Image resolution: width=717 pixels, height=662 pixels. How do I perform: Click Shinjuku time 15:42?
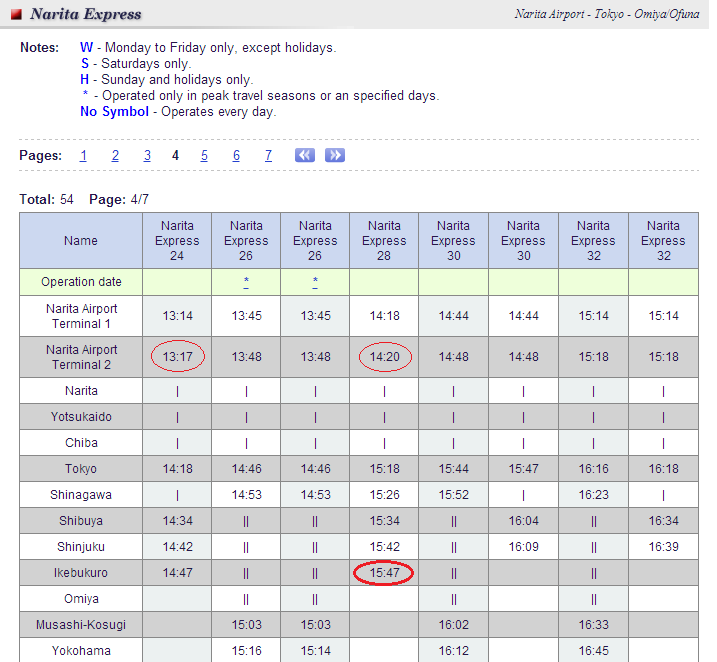point(385,547)
